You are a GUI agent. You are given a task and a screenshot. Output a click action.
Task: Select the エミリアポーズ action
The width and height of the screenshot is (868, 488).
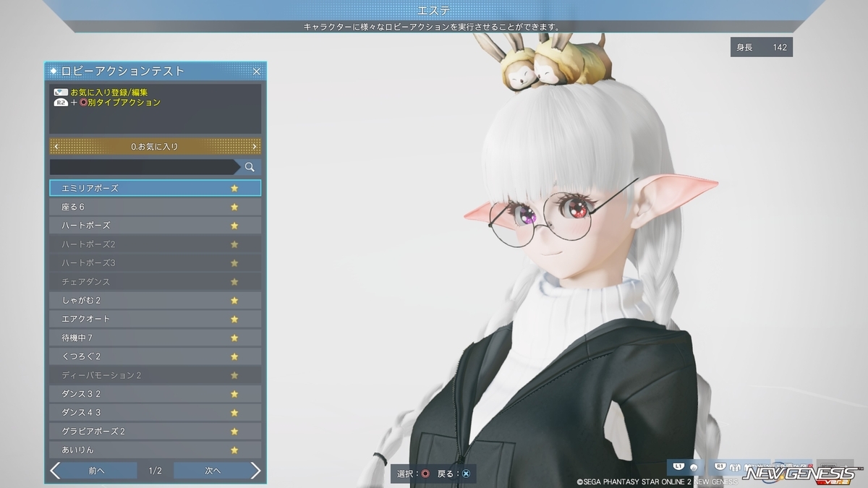coord(155,188)
